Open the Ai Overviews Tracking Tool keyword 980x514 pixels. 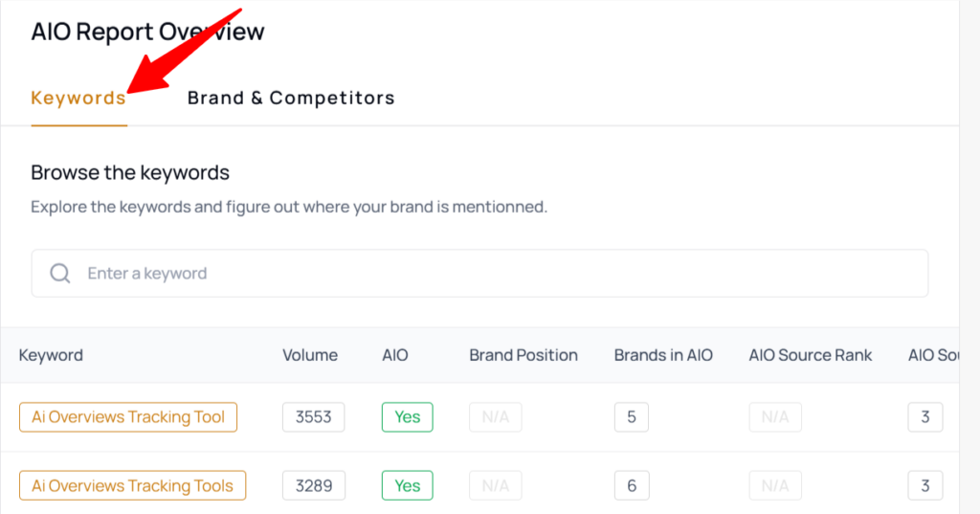pyautogui.click(x=128, y=417)
